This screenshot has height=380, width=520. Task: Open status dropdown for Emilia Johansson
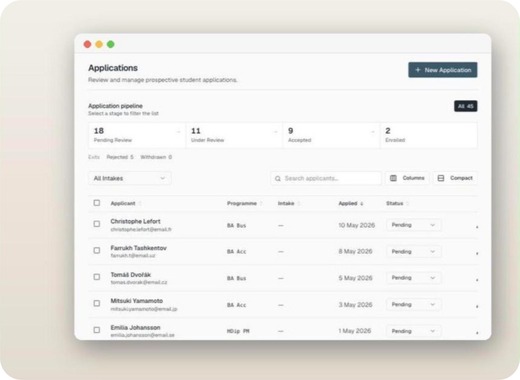point(413,331)
